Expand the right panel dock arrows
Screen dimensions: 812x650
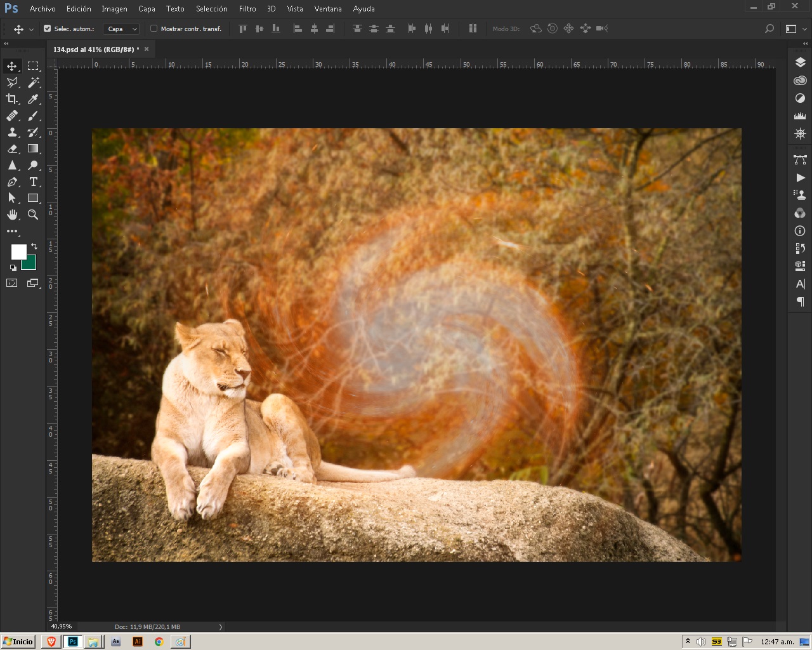click(x=806, y=44)
